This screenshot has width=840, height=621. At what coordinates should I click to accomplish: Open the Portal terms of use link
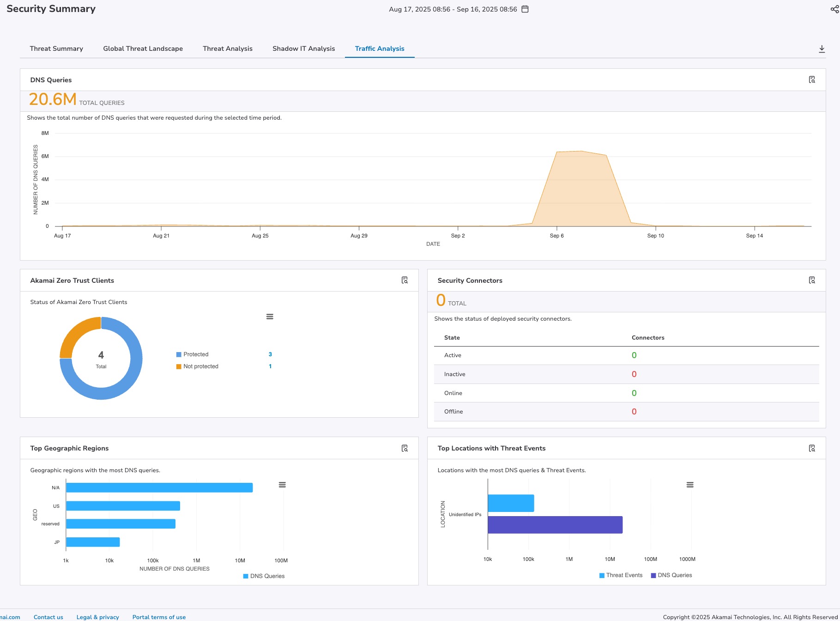(x=159, y=617)
